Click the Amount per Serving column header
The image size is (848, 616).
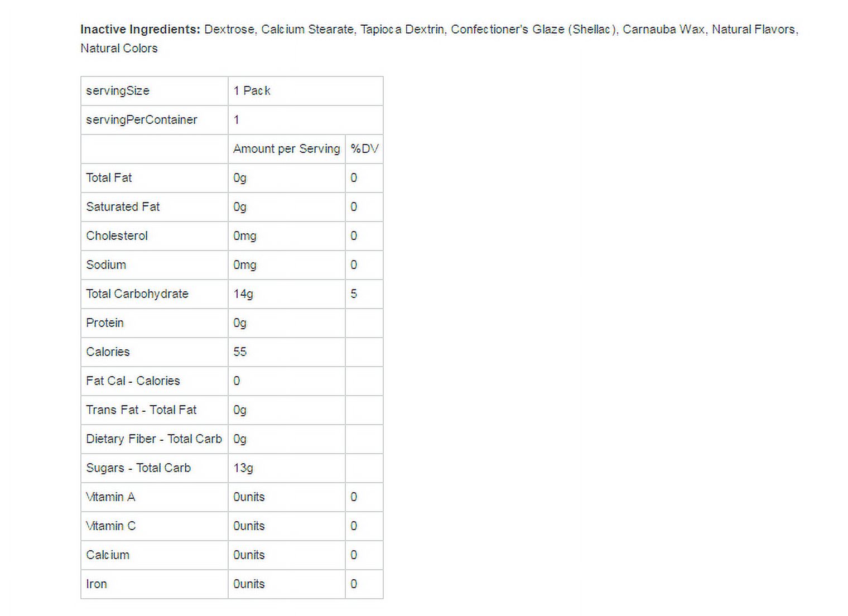(287, 149)
